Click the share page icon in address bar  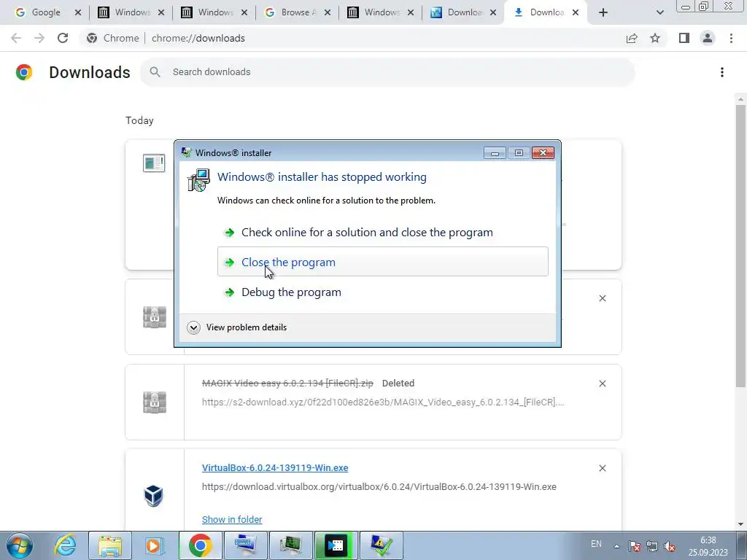pos(632,38)
